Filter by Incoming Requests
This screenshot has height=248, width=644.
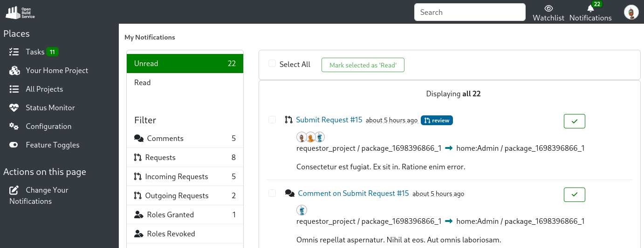pyautogui.click(x=176, y=177)
